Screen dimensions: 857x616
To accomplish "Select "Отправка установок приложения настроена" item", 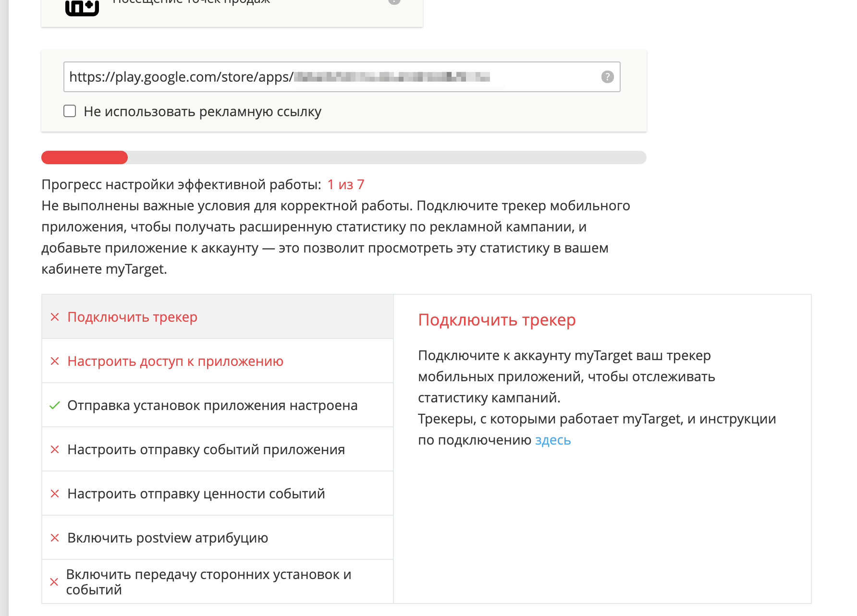I will [212, 405].
